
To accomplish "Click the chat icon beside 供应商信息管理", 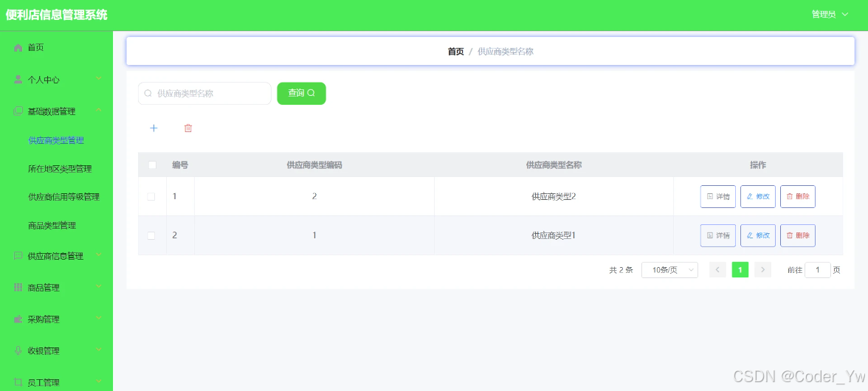I will point(18,256).
